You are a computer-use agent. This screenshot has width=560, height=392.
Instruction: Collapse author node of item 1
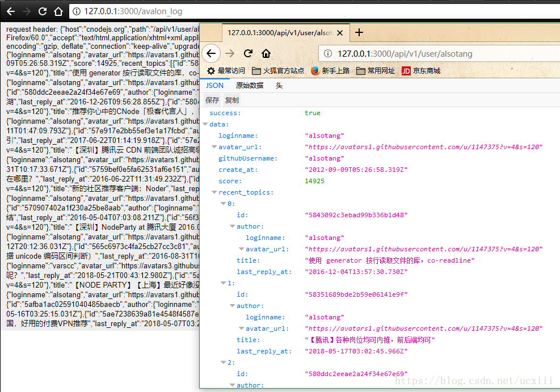233,306
